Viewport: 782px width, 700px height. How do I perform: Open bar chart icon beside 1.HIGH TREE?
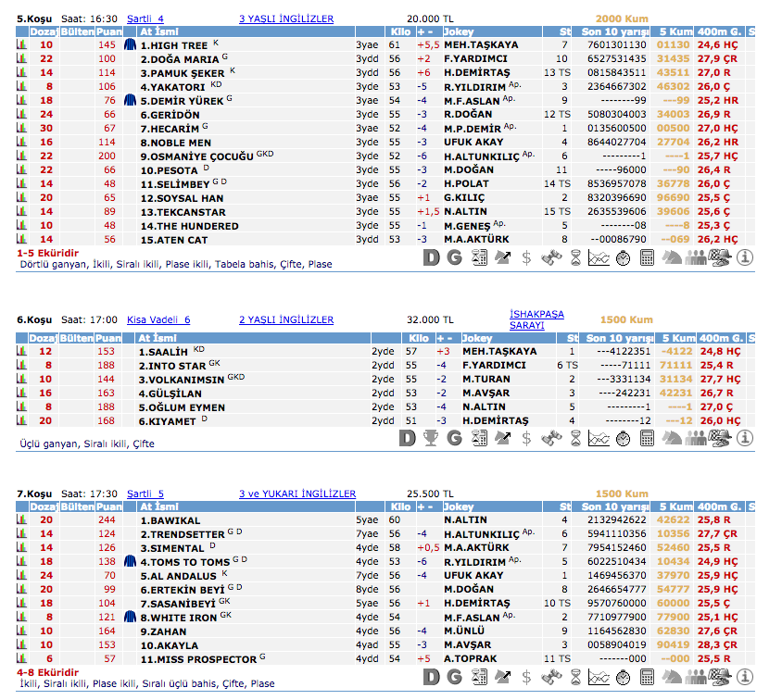[x=20, y=44]
